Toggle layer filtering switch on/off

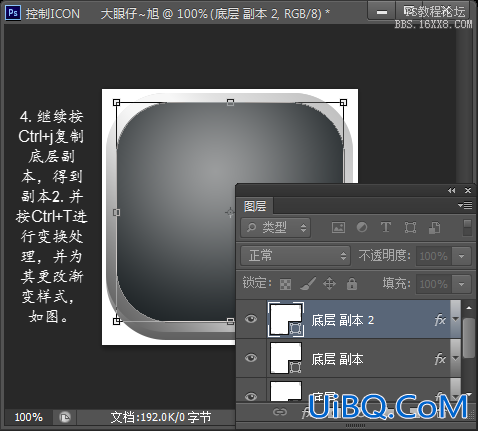[x=468, y=227]
